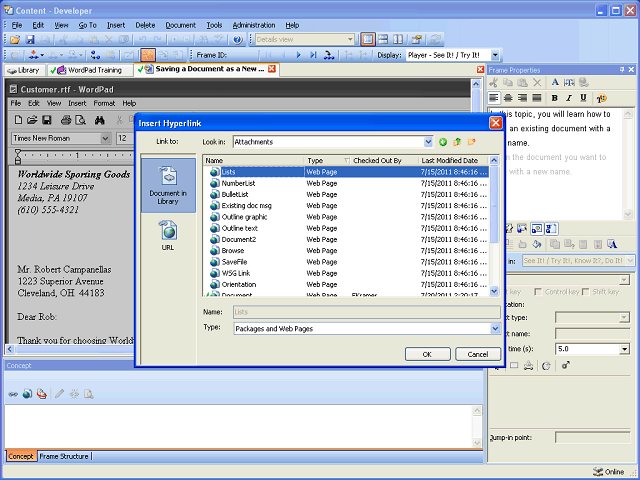The height and width of the screenshot is (480, 640).
Task: Sort by Last Modified Date column header
Action: [453, 161]
